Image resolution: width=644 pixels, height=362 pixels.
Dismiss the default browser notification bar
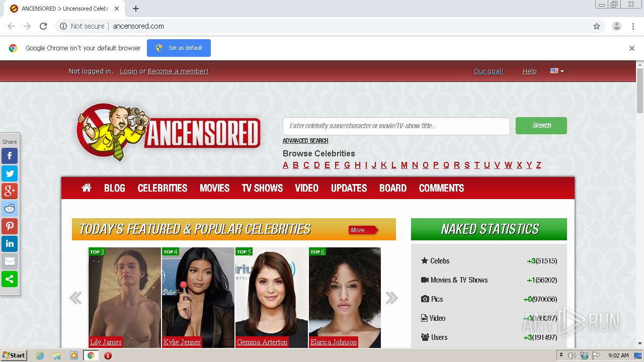[x=632, y=48]
